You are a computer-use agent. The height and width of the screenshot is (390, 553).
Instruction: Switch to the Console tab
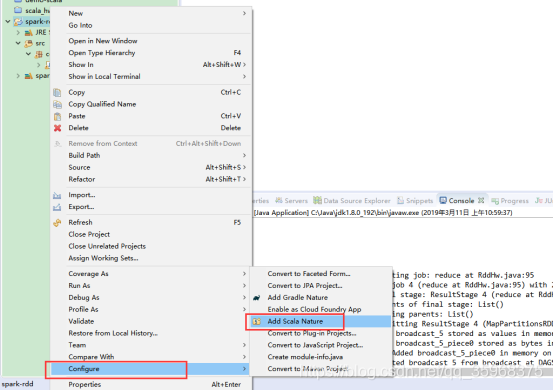(x=461, y=201)
